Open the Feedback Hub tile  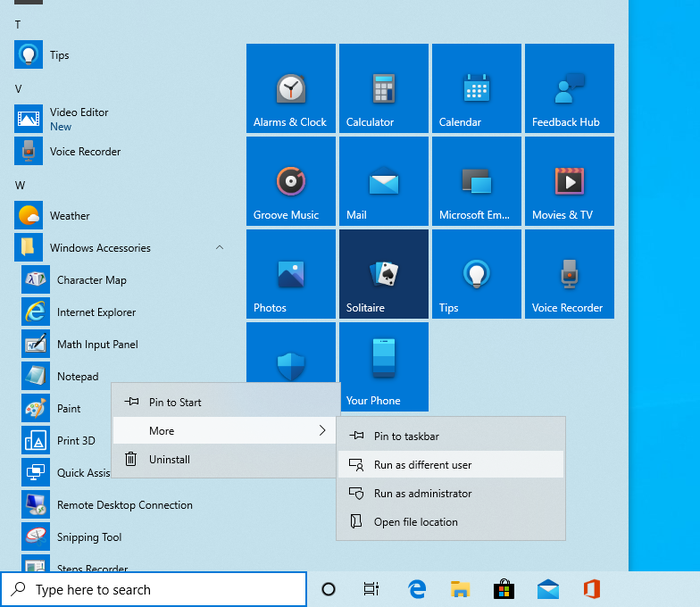(x=569, y=88)
